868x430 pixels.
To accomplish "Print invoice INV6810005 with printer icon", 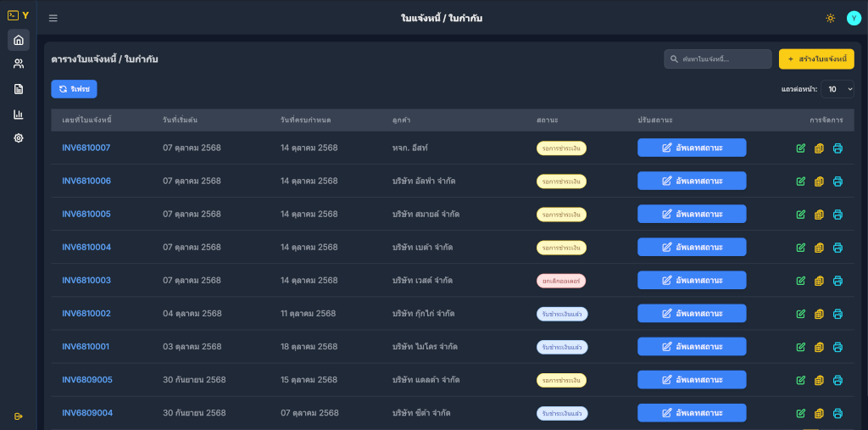I will coord(837,215).
